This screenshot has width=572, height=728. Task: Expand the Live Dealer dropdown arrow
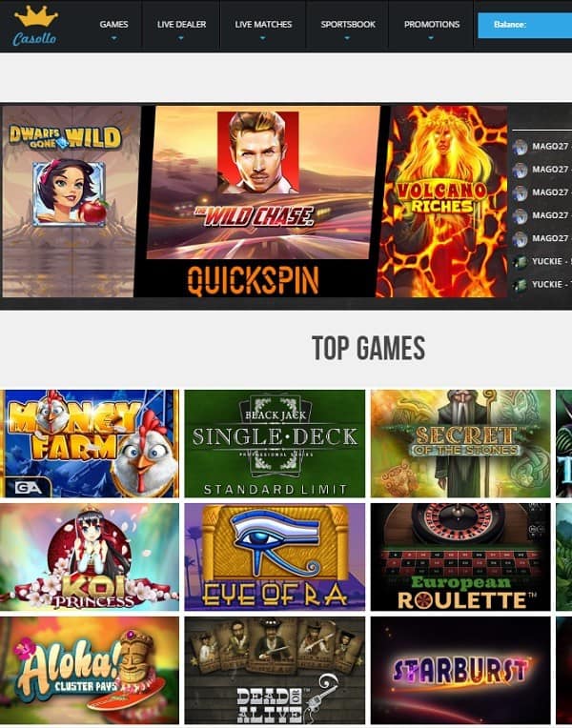pyautogui.click(x=181, y=38)
